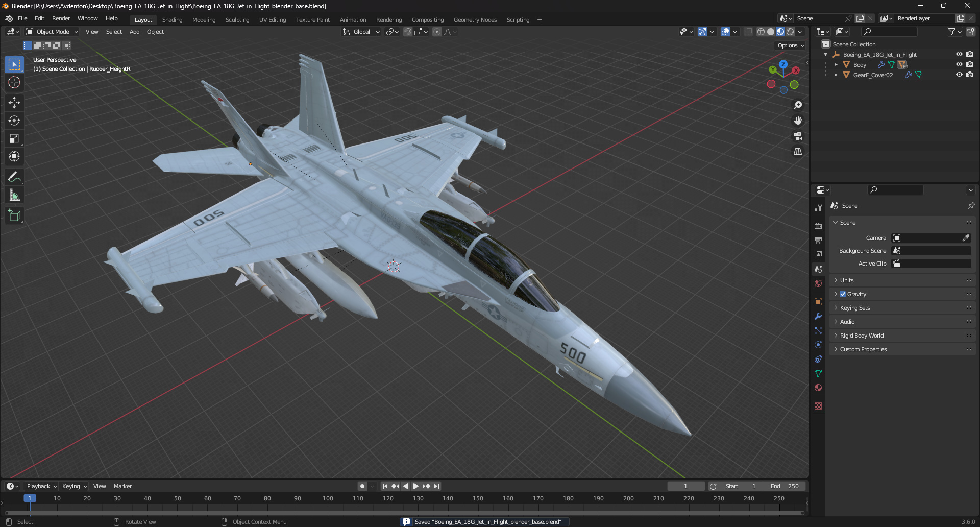Open the timeline Marker menu
The width and height of the screenshot is (980, 527).
point(122,486)
